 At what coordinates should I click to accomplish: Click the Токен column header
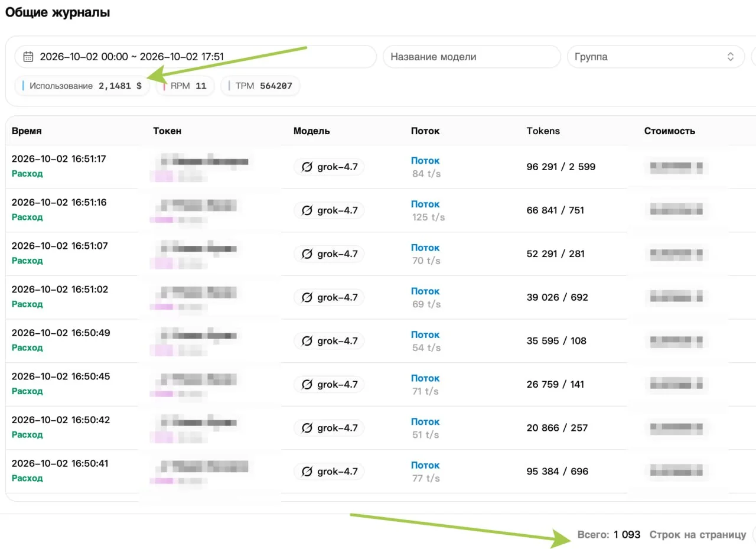point(167,131)
